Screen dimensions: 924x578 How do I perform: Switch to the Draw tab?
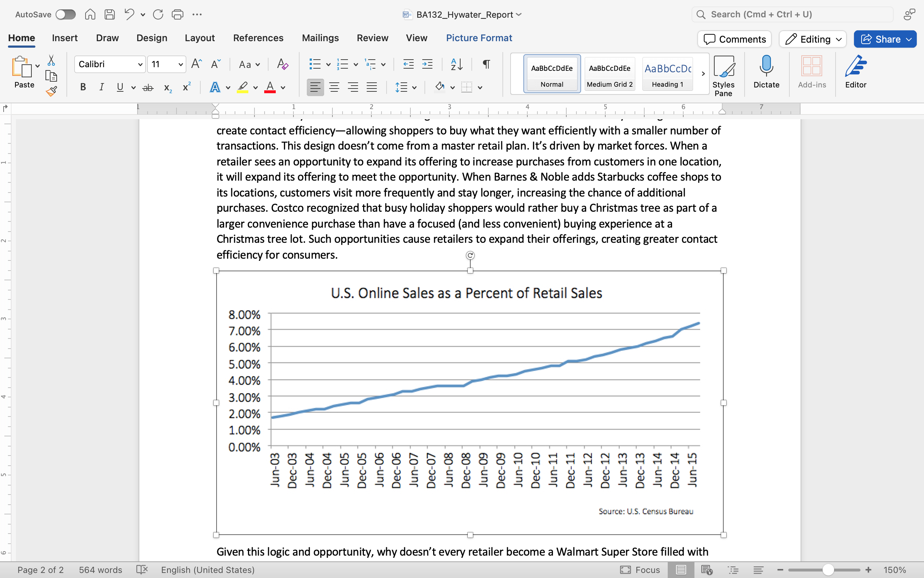pos(107,38)
